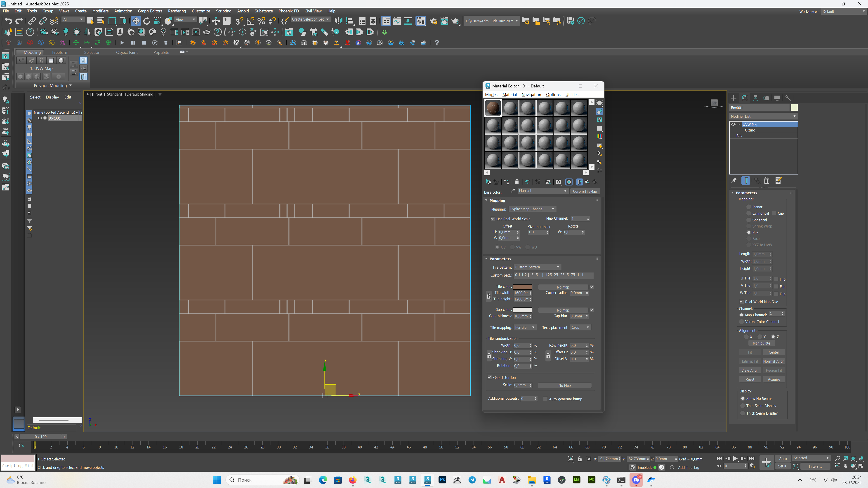Click the Render teapot icon
The height and width of the screenshot is (488, 868).
[455, 21]
